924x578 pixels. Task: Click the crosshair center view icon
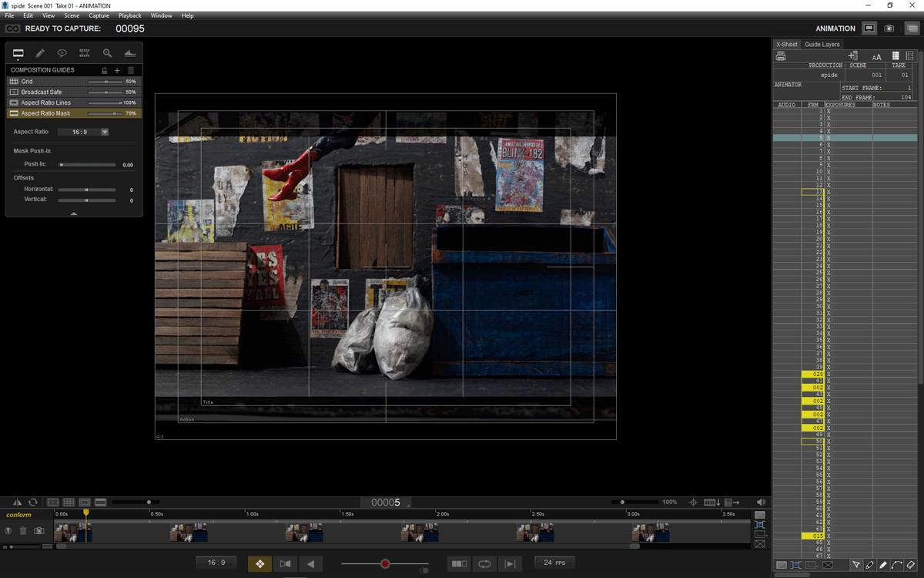click(693, 502)
